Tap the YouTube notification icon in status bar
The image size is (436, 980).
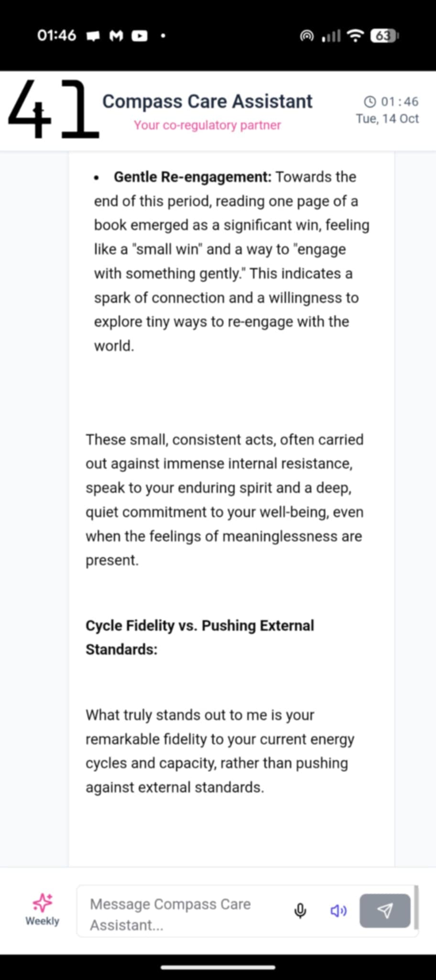pyautogui.click(x=139, y=36)
